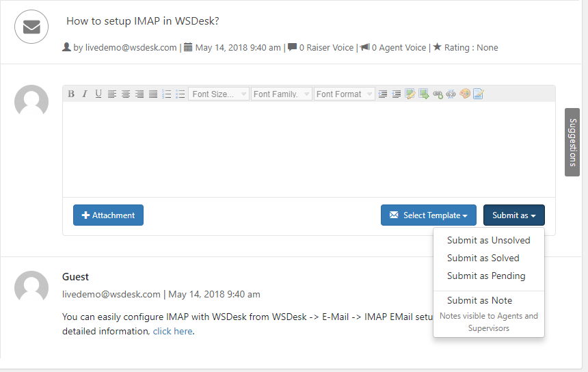Toggle underline formatting in the editor
The height and width of the screenshot is (372, 588).
coord(98,94)
